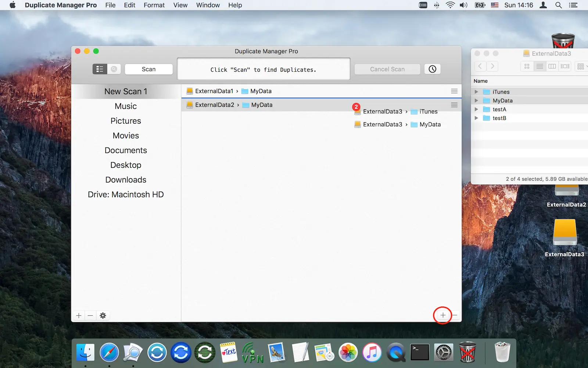
Task: Select Music scan in sidebar
Action: (126, 106)
